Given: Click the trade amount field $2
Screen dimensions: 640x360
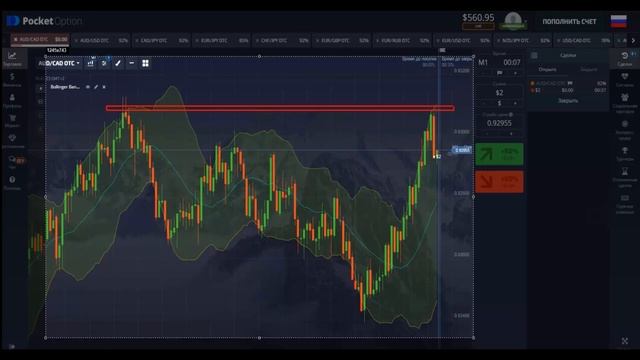Looking at the screenshot, I should coord(499,93).
